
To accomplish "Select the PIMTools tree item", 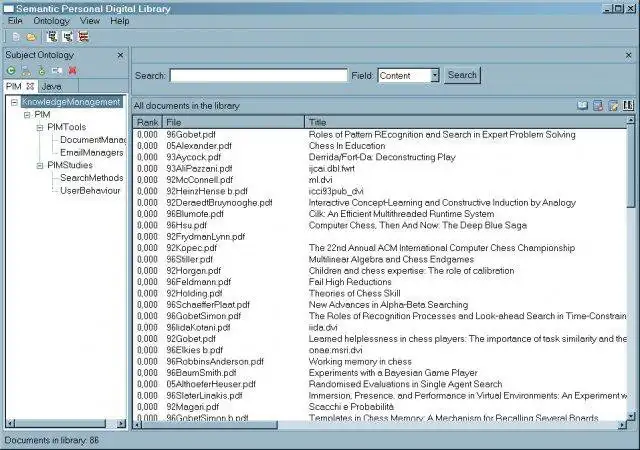I will click(x=67, y=127).
